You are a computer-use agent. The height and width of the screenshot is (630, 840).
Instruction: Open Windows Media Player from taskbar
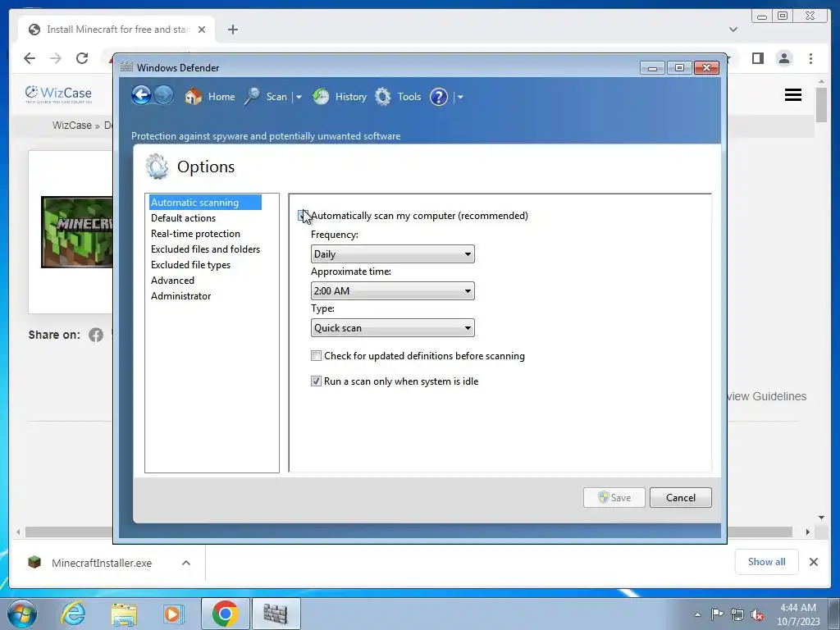174,614
